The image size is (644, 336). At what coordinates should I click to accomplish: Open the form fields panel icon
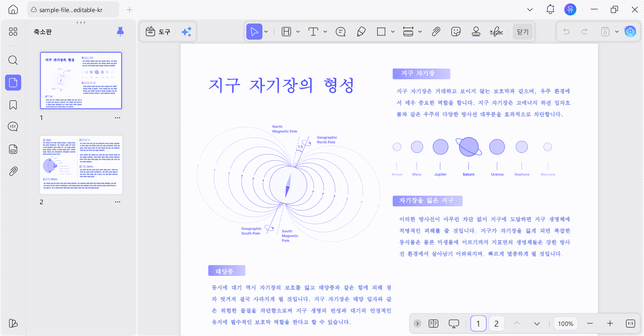13,149
